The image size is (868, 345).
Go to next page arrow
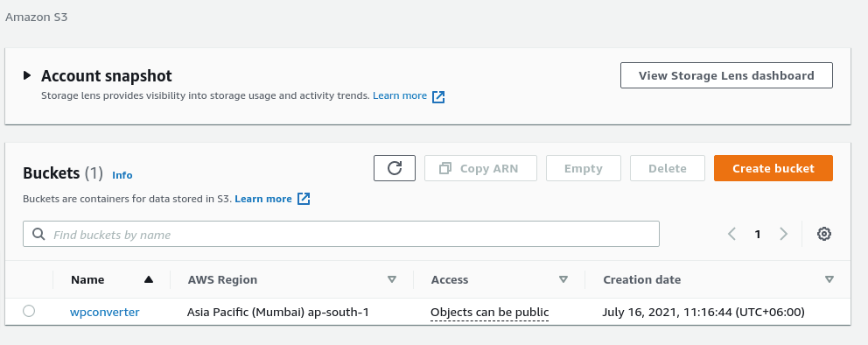(783, 234)
